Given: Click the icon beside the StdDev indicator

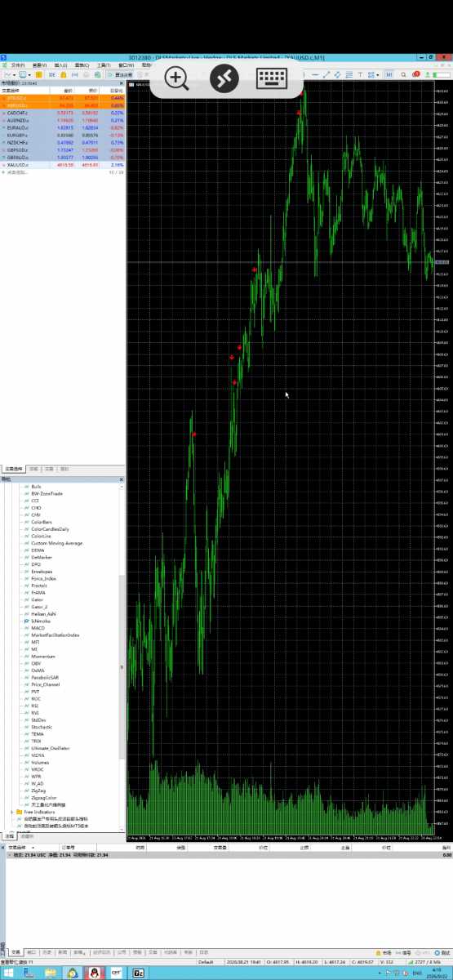Looking at the screenshot, I should point(26,719).
